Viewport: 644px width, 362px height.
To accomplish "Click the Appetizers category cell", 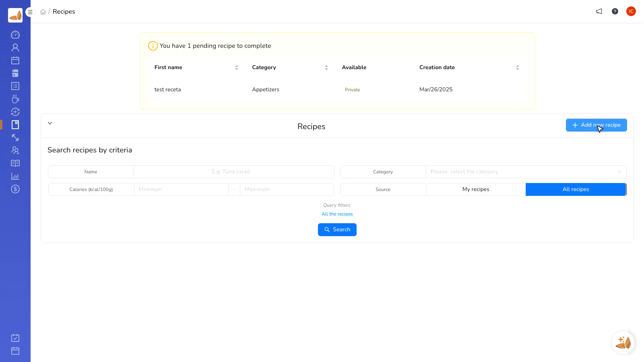I will [x=266, y=90].
